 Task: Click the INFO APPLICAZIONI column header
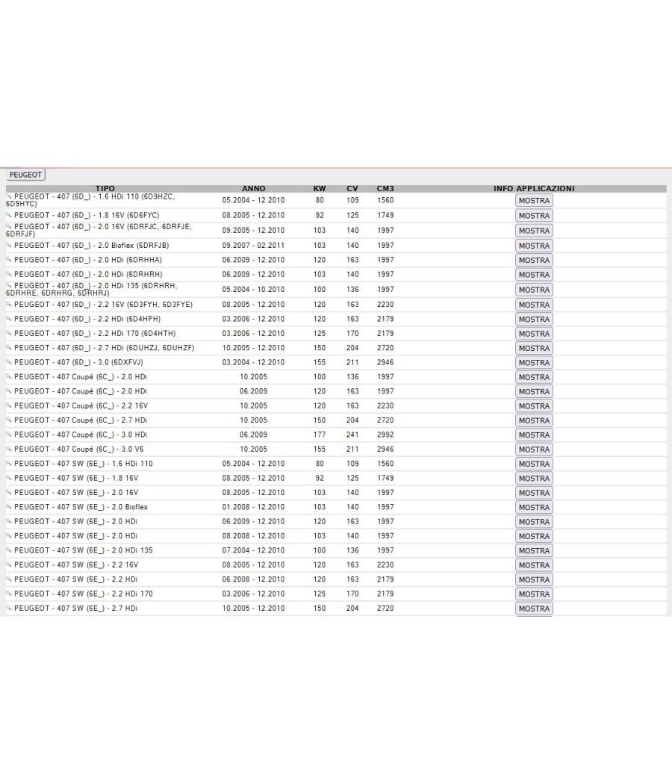[x=534, y=188]
